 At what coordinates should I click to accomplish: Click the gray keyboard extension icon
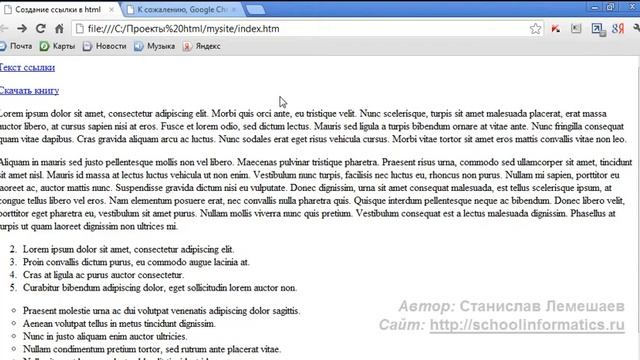pos(576,29)
